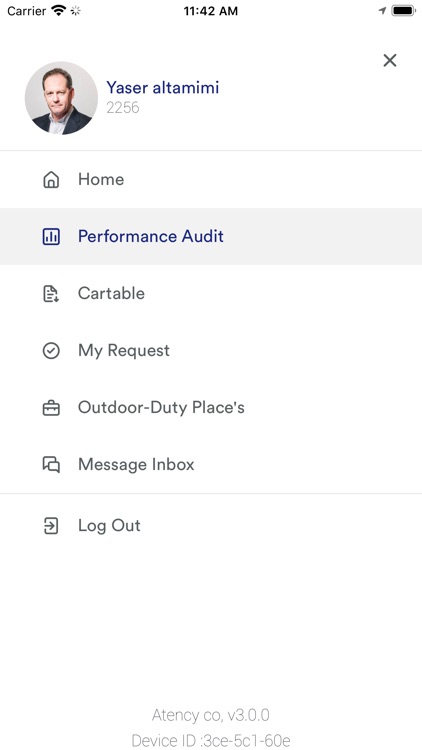The height and width of the screenshot is (750, 422).
Task: Tap the employee number 2256
Action: pos(122,108)
